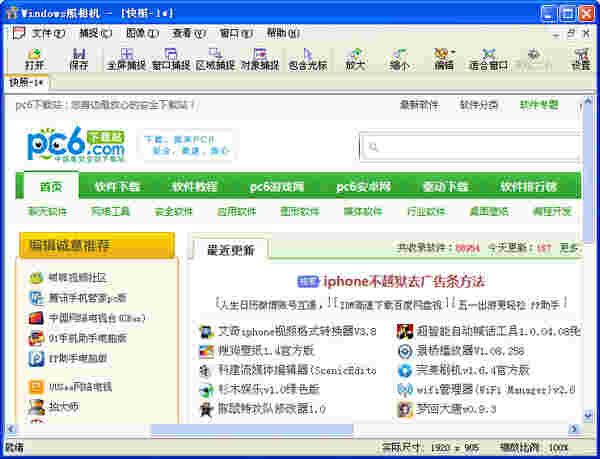Viewport: 600px width, 459px height.
Task: Click the UUSee网络电视 sidebar icon
Action: [37, 387]
